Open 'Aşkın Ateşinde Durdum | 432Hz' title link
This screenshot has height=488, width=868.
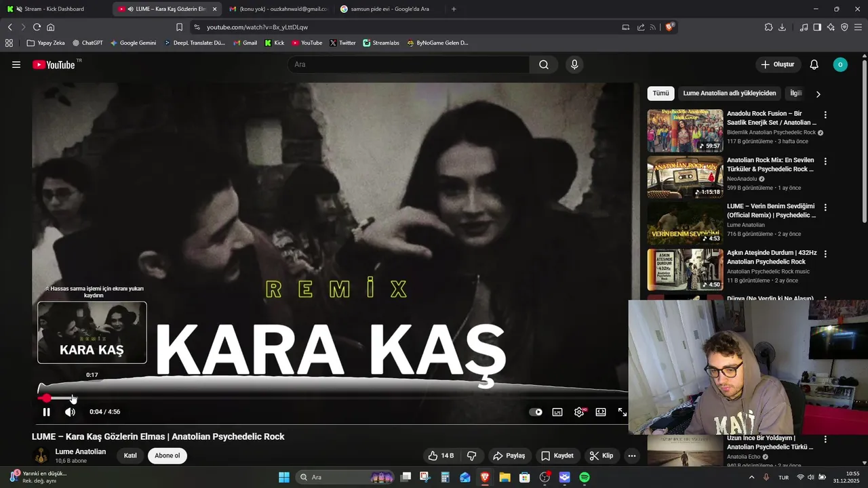(x=772, y=257)
